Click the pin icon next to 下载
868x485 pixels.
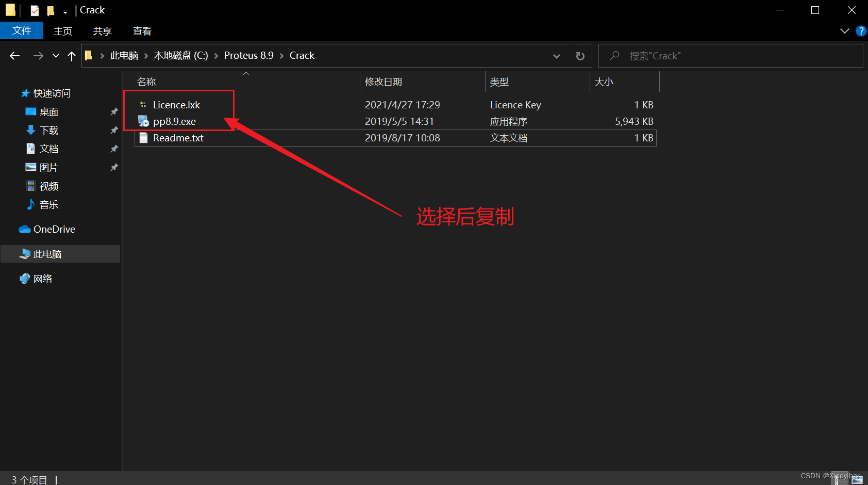pyautogui.click(x=114, y=130)
